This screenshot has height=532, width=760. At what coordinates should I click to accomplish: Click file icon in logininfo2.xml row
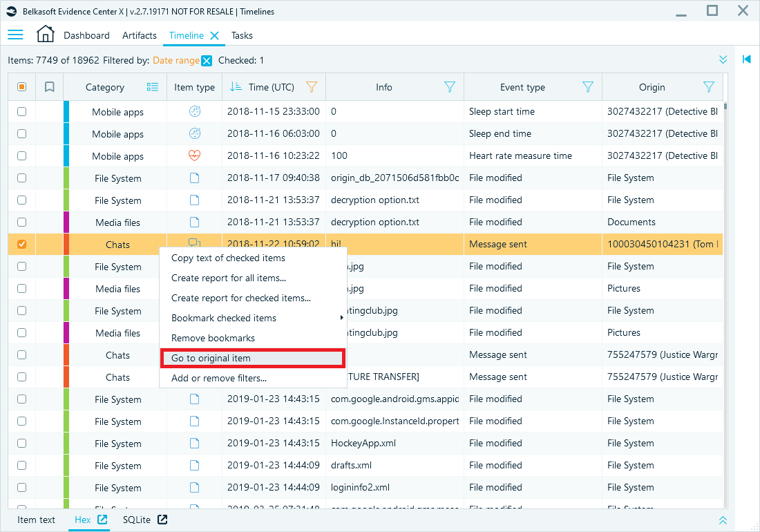pos(194,487)
